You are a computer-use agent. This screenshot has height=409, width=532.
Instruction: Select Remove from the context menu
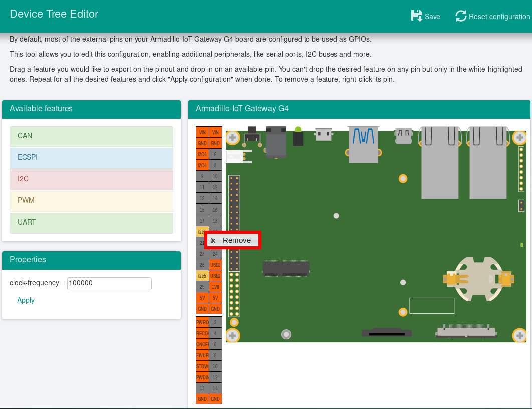tap(236, 240)
